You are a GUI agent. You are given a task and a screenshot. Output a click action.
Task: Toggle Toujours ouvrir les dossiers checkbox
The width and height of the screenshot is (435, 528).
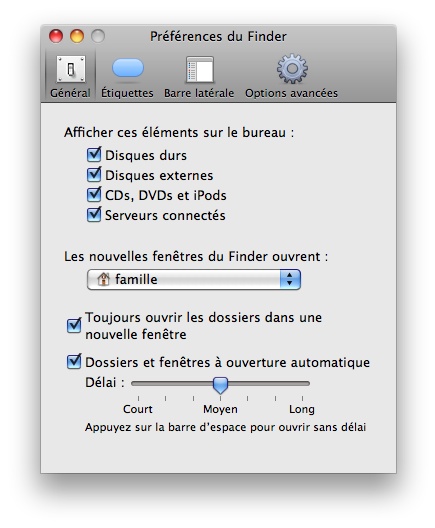[74, 325]
